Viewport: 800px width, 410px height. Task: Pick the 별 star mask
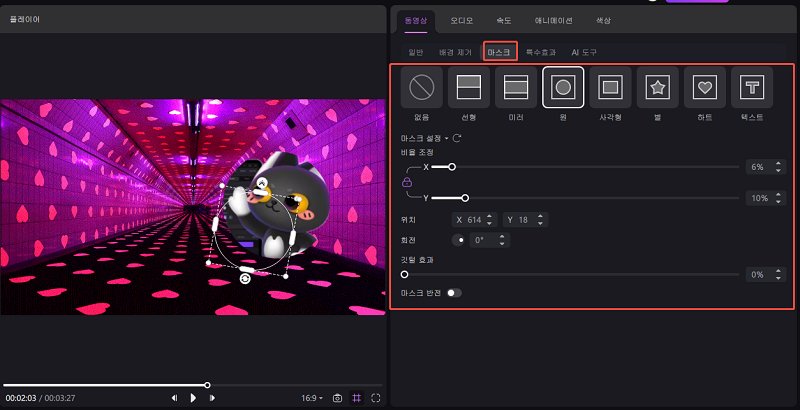pyautogui.click(x=658, y=87)
